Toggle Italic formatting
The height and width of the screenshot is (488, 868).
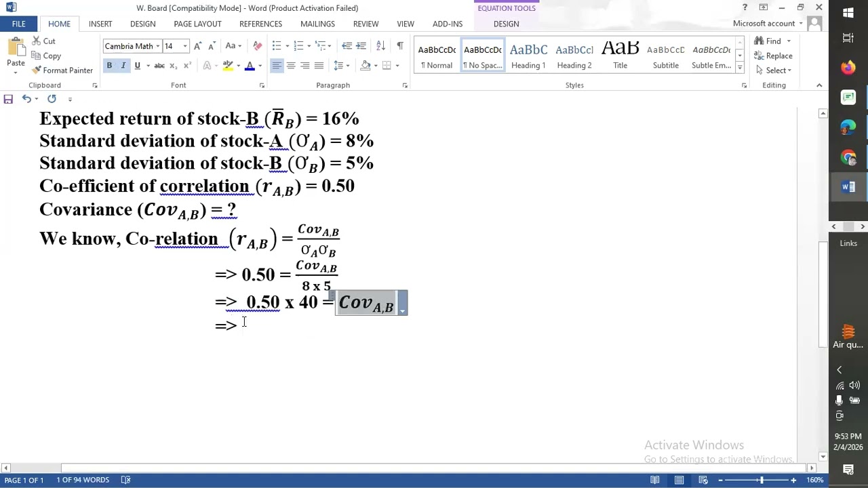coord(123,66)
